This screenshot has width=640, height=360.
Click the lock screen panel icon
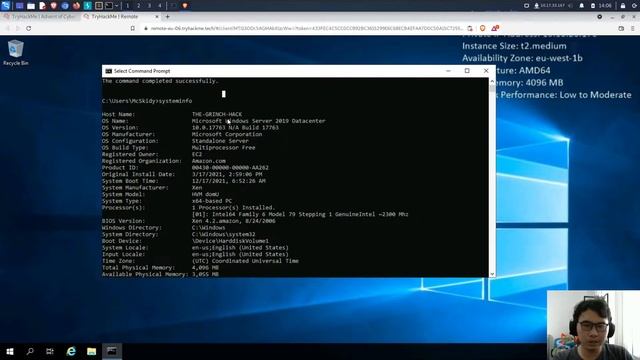623,6
